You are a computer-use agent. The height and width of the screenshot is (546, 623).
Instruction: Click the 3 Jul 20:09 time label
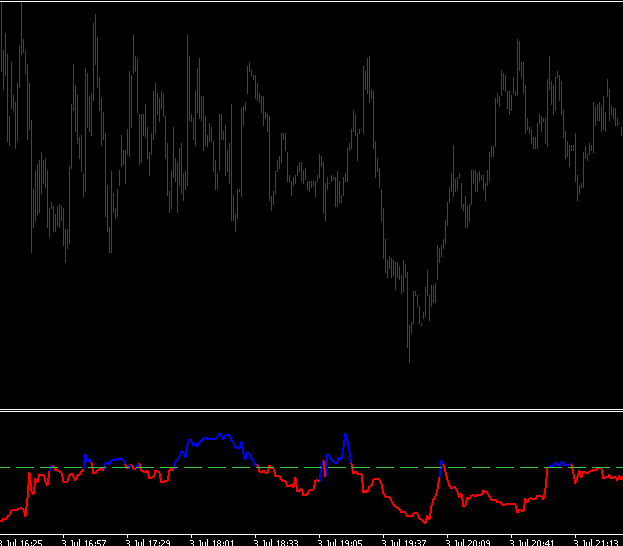[468, 543]
